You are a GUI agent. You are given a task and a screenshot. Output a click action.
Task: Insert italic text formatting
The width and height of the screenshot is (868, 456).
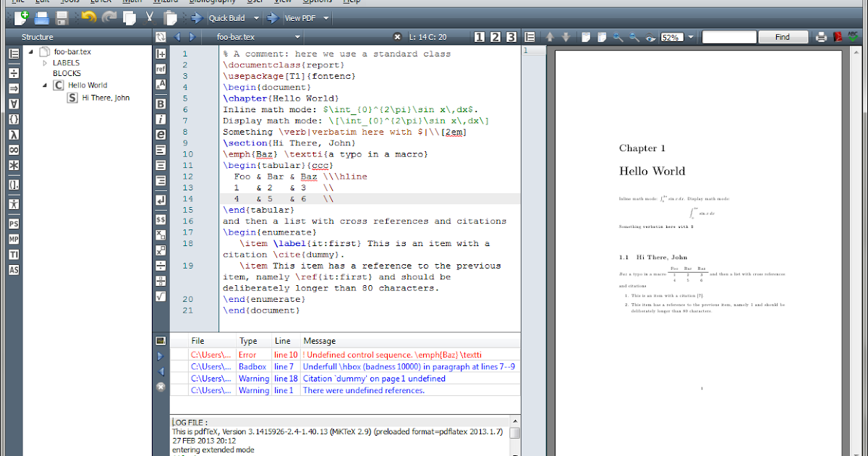coord(161,119)
